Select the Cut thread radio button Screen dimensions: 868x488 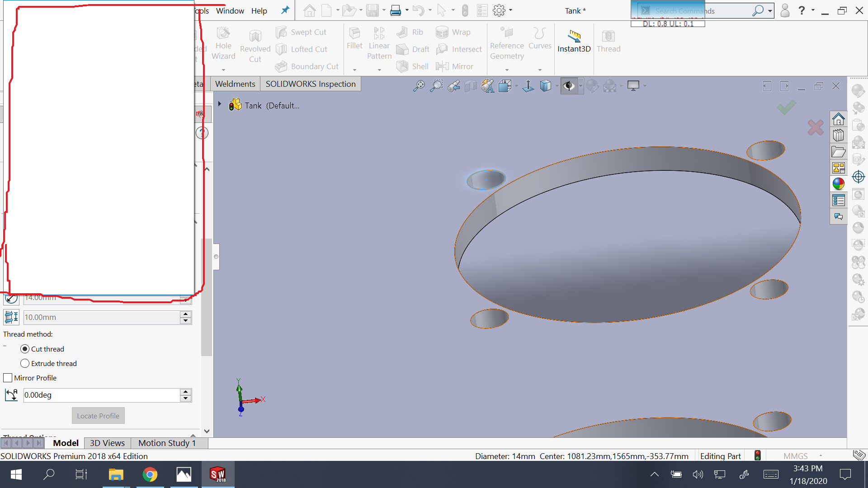[x=25, y=349]
